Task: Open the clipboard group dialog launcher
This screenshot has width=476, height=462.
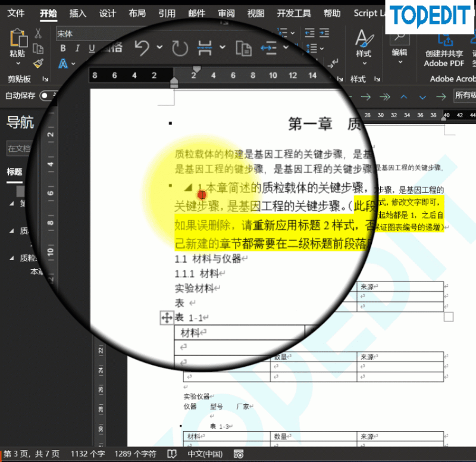Action: pyautogui.click(x=45, y=79)
